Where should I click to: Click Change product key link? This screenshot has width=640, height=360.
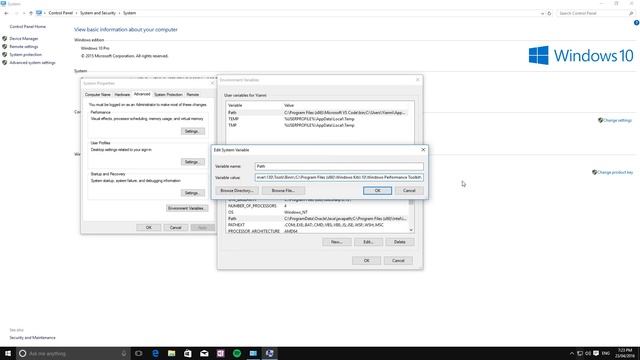coord(615,172)
